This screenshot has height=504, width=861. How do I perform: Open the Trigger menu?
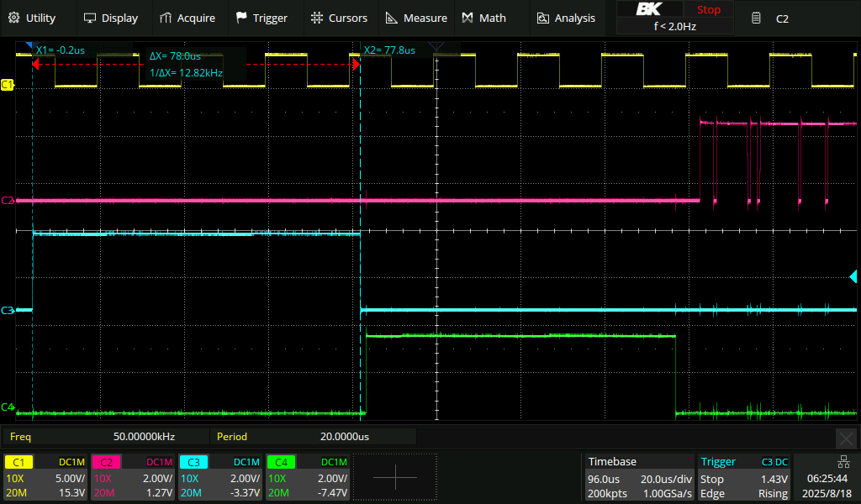click(262, 18)
